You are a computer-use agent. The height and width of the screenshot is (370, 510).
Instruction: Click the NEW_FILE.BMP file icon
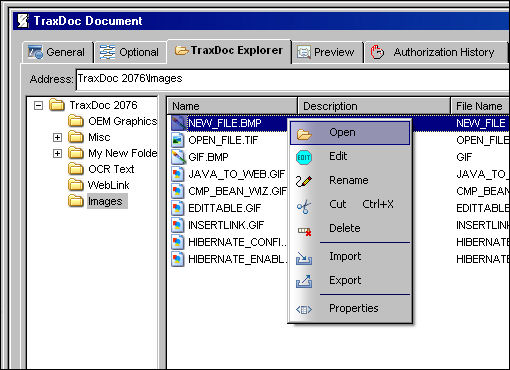[178, 123]
